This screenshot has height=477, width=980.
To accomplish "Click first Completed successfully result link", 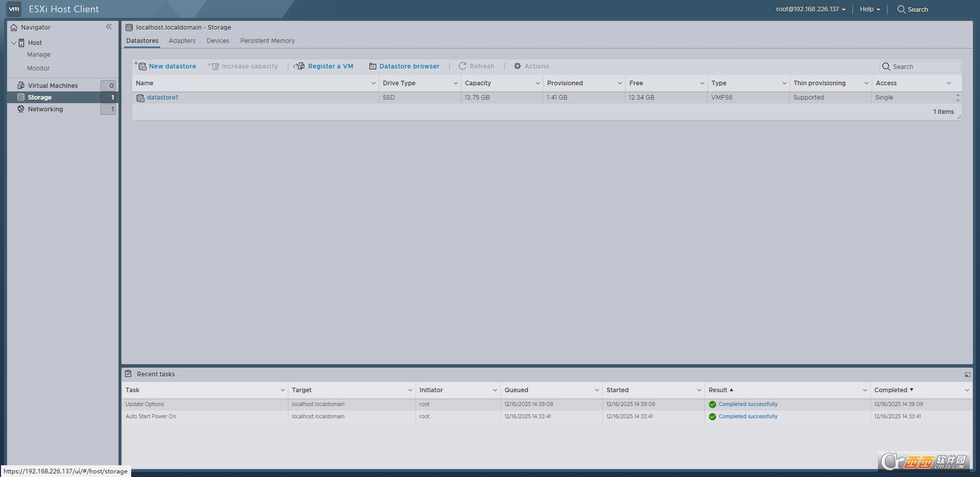I will coord(748,404).
